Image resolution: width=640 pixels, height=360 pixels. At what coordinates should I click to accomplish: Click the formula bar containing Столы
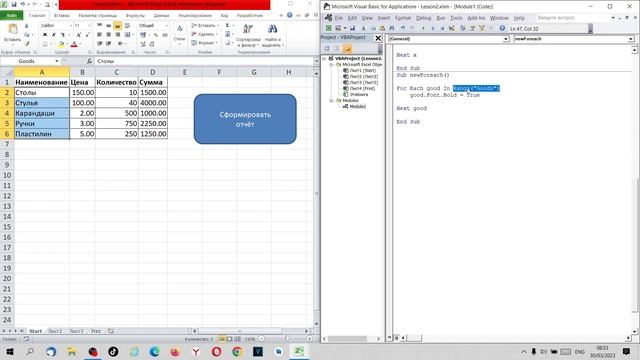204,61
